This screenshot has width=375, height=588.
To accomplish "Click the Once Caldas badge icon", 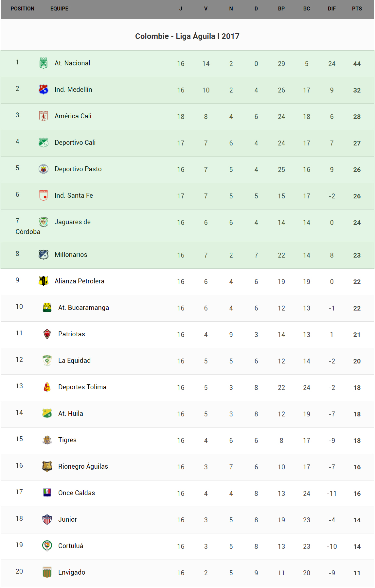I will click(47, 493).
